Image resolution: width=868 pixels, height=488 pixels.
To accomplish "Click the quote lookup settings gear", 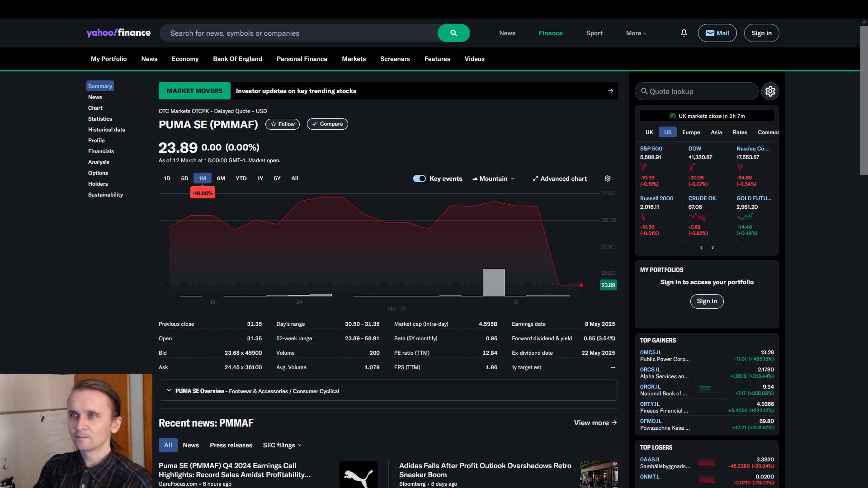I will (x=770, y=91).
